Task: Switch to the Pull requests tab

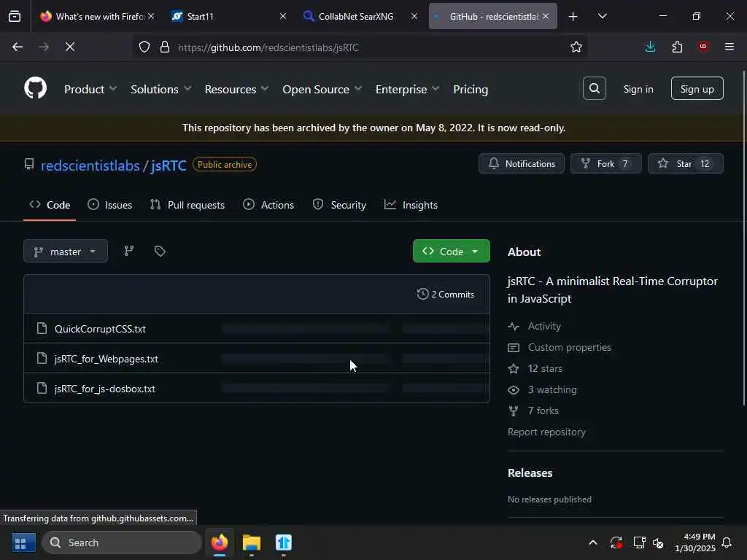Action: point(187,205)
